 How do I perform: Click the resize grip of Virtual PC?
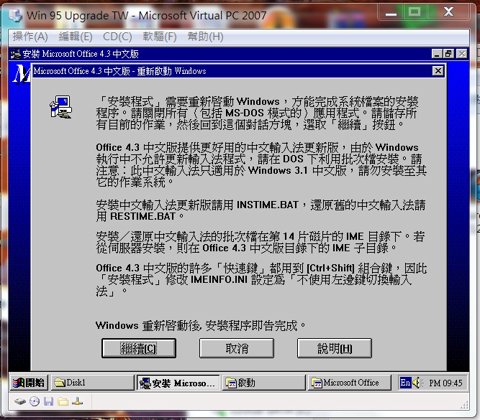point(464,405)
